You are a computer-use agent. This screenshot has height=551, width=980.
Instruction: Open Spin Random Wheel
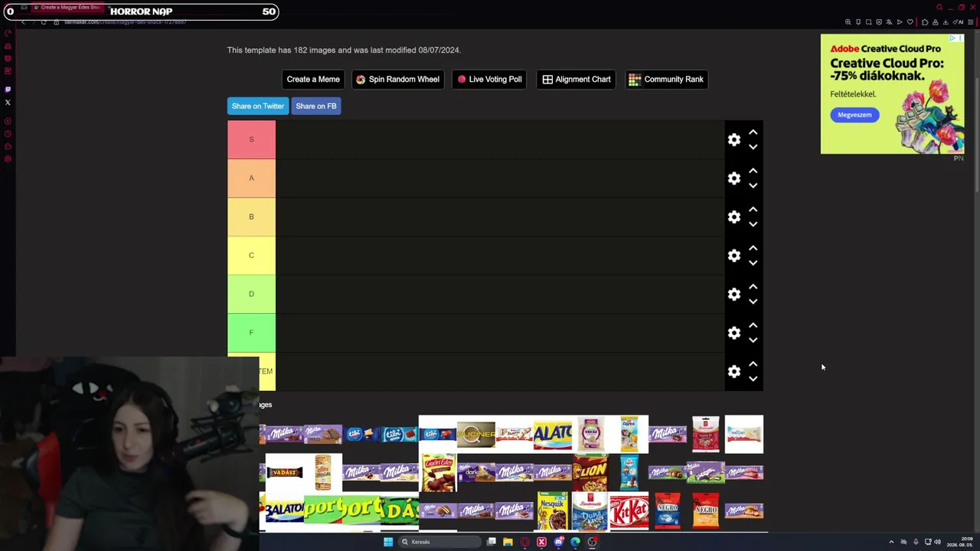[x=398, y=80]
